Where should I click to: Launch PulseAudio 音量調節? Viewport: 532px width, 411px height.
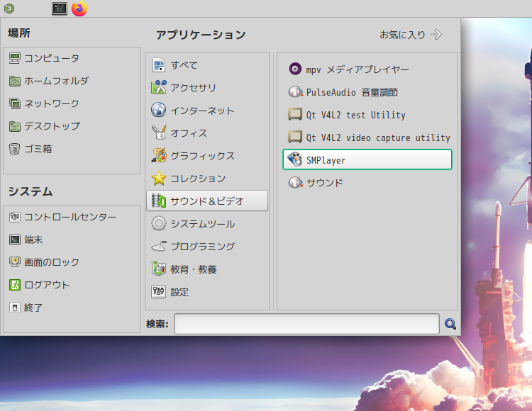pyautogui.click(x=367, y=92)
